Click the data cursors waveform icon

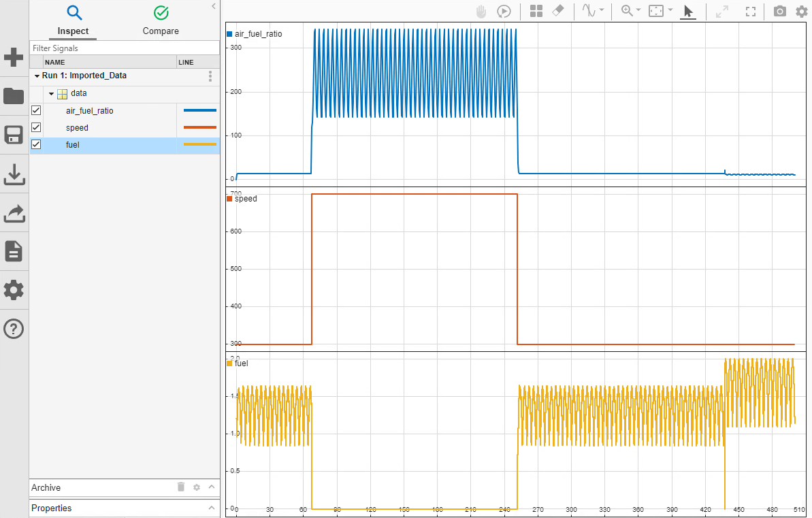pos(589,11)
